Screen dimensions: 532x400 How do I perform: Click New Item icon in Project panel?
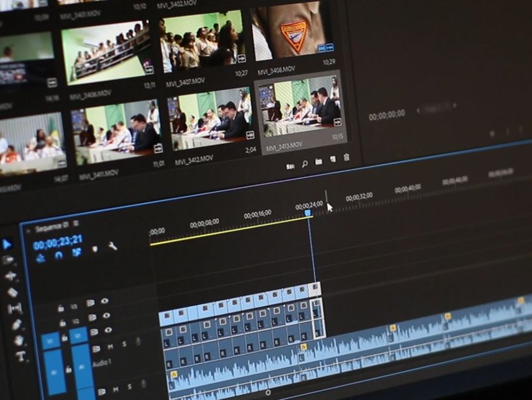pyautogui.click(x=333, y=159)
